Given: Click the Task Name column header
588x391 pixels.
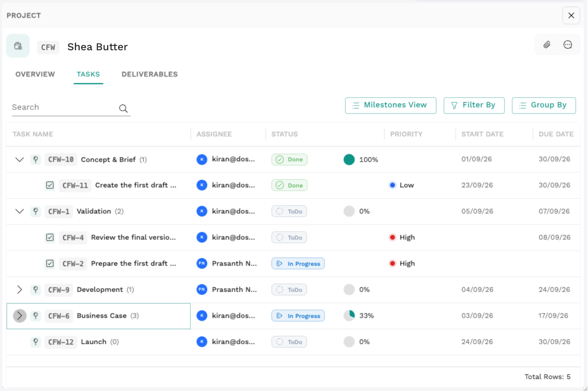Looking at the screenshot, I should click(x=33, y=134).
